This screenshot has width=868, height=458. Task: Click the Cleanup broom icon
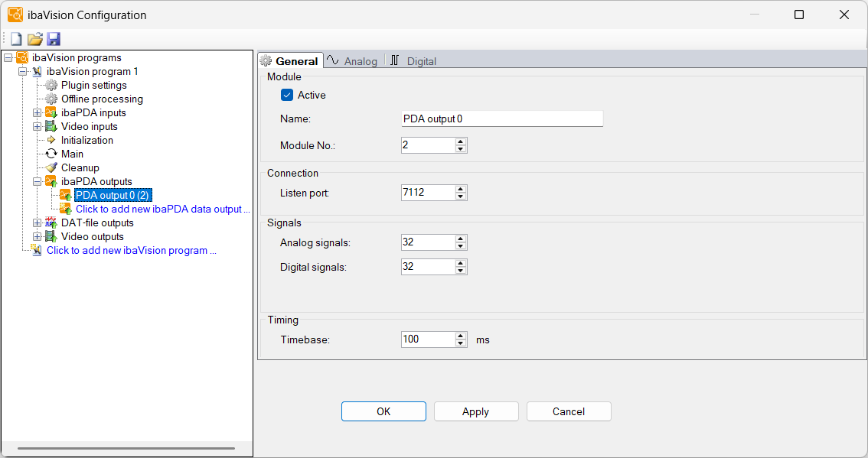[51, 167]
